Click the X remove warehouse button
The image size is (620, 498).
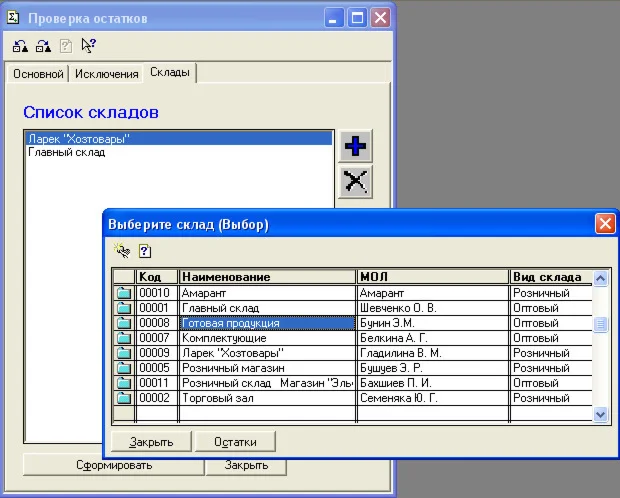pyautogui.click(x=355, y=181)
